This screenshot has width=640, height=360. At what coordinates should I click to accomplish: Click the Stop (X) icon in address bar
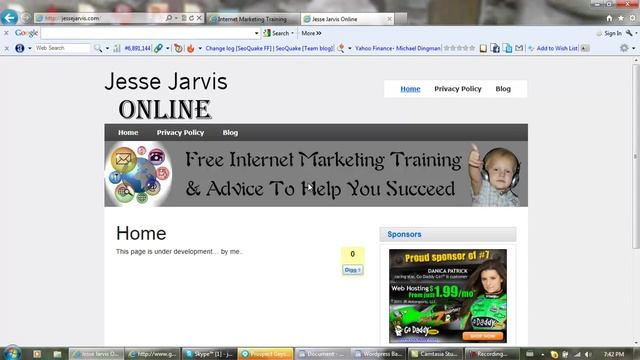(x=199, y=18)
